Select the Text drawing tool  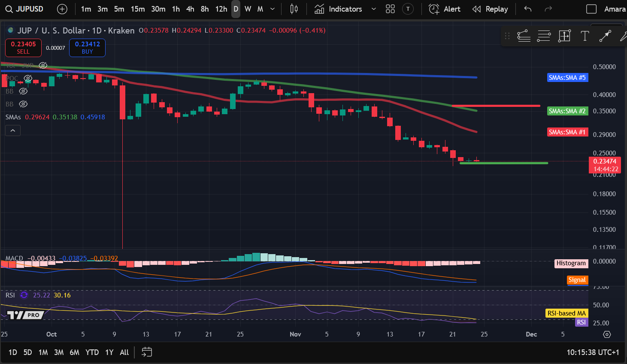coord(585,36)
